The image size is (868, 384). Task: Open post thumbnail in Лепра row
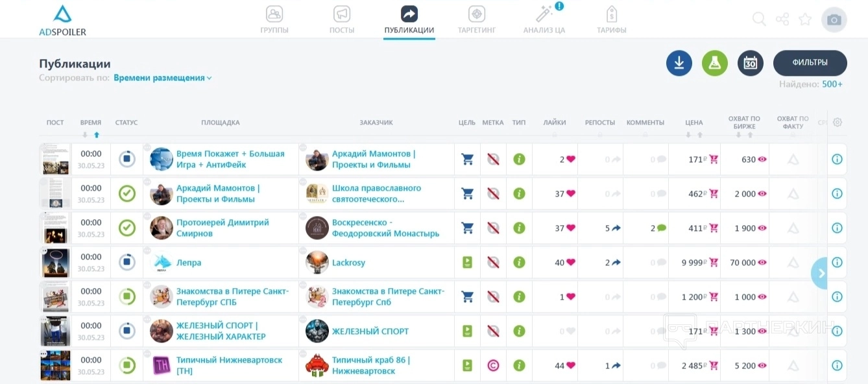pyautogui.click(x=55, y=262)
